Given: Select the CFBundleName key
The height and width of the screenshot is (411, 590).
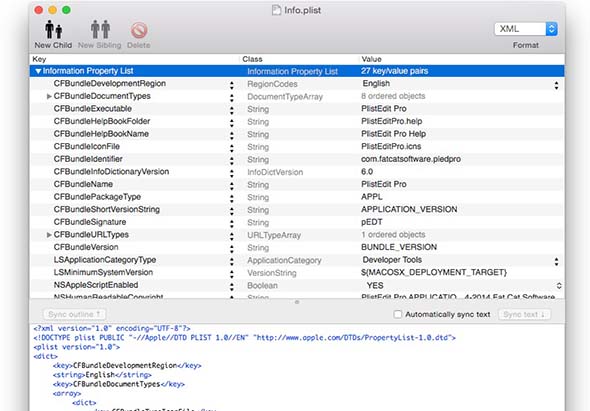Looking at the screenshot, I should click(83, 184).
